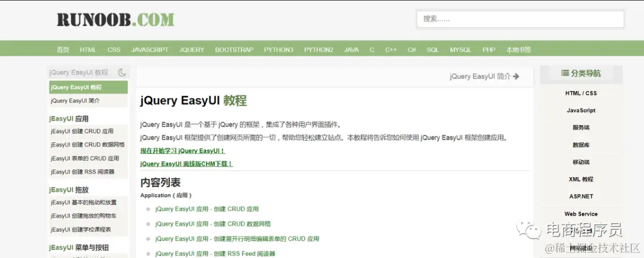The height and width of the screenshot is (258, 644).
Task: Open MYSQL in the navigation bar
Action: tap(460, 49)
